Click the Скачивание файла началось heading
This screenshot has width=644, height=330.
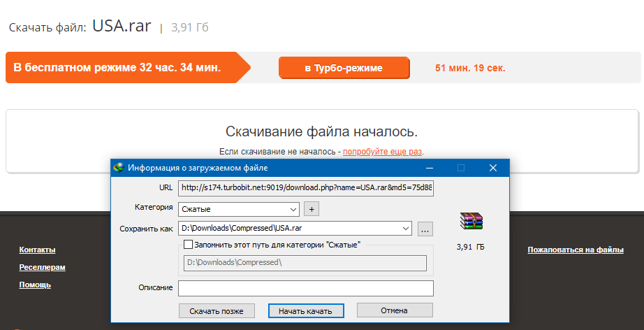click(x=321, y=131)
